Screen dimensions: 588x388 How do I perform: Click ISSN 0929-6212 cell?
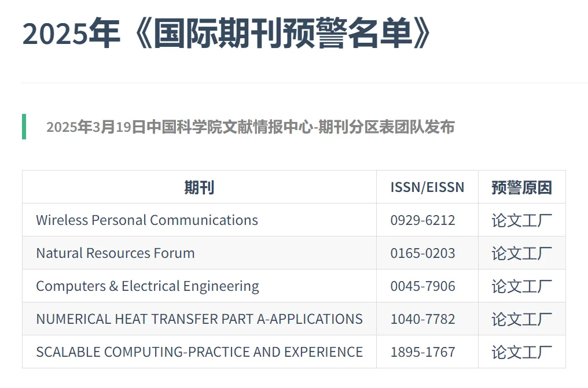click(x=422, y=220)
